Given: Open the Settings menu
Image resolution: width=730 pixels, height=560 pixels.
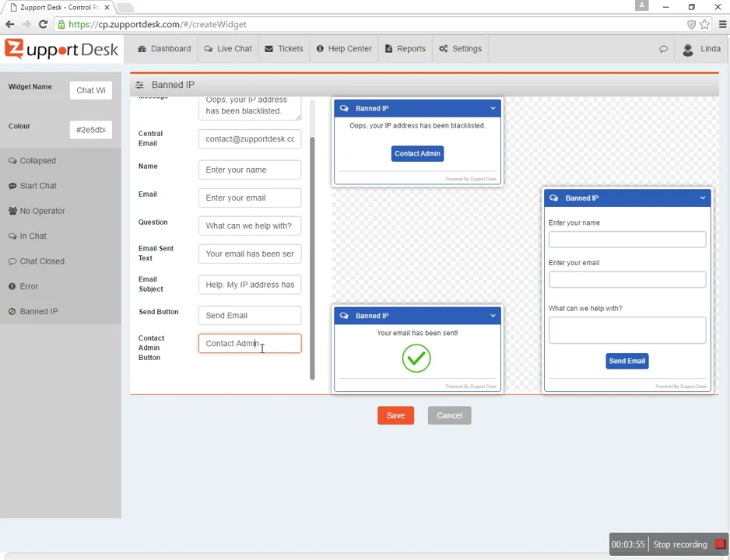Looking at the screenshot, I should (x=461, y=49).
